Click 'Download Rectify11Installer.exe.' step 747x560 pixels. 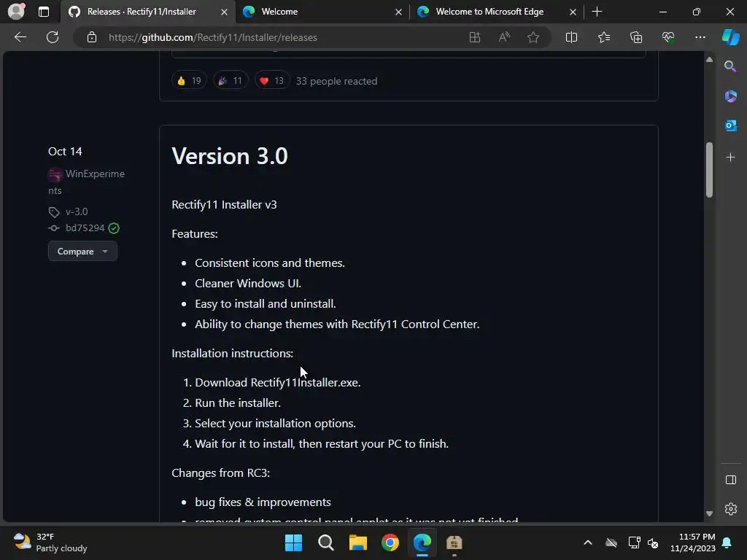(278, 382)
